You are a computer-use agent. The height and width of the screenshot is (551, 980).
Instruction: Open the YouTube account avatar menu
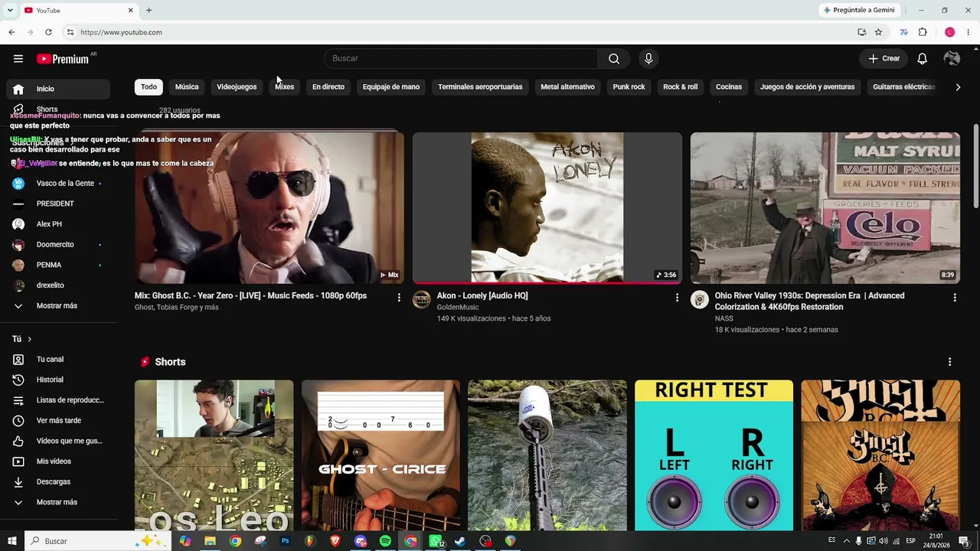pyautogui.click(x=952, y=59)
